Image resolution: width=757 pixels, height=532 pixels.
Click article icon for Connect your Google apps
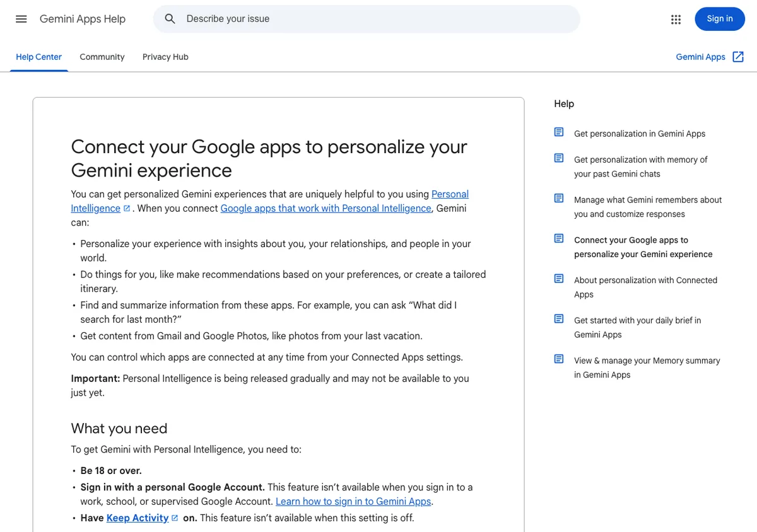click(x=559, y=239)
